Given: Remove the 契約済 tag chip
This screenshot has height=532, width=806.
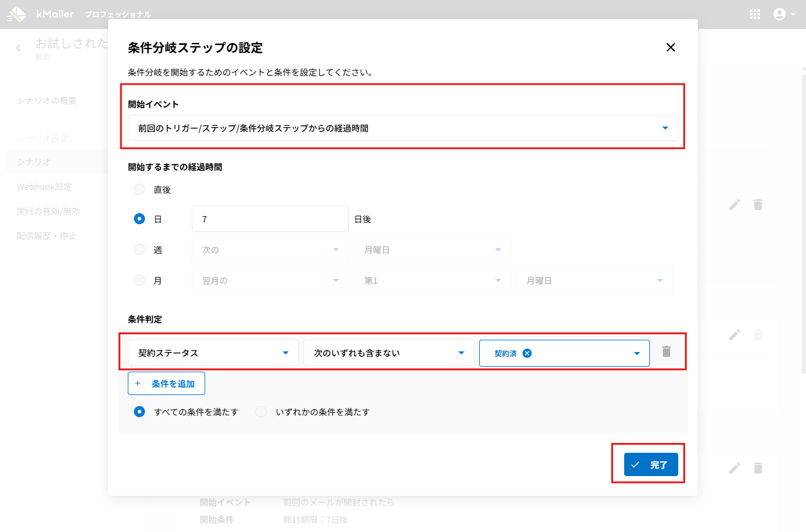Looking at the screenshot, I should [526, 353].
